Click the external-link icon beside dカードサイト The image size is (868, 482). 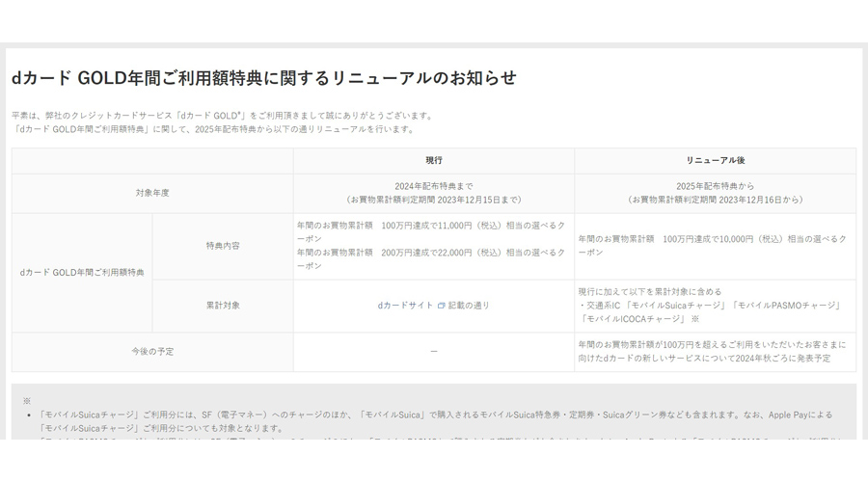(x=441, y=305)
